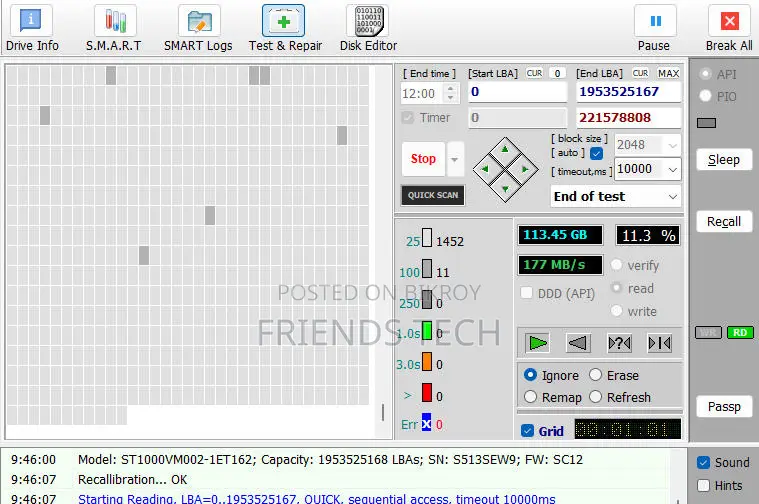759x504 pixels.
Task: Select the read radio button
Action: tap(616, 288)
